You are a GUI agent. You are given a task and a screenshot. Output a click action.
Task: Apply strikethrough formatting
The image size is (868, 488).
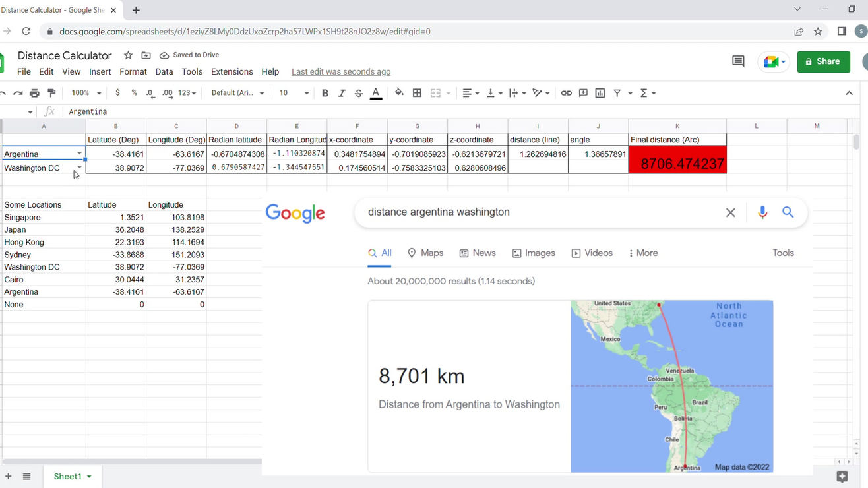pyautogui.click(x=359, y=93)
